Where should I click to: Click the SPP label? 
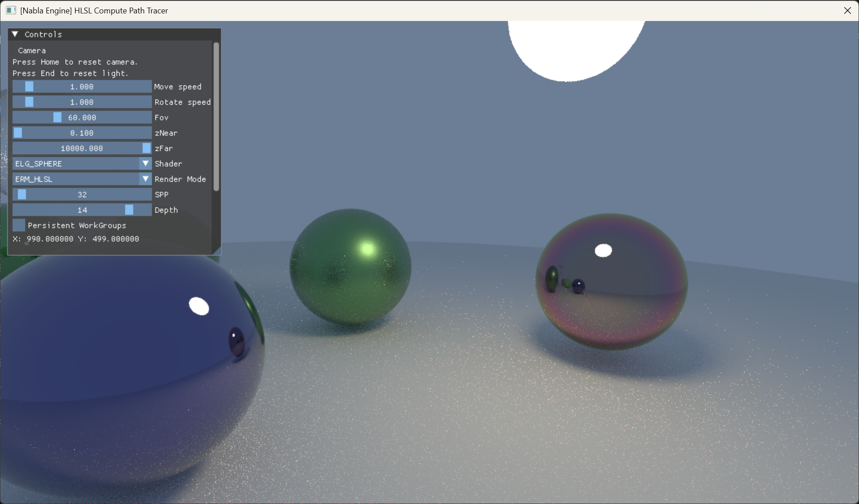tap(161, 195)
